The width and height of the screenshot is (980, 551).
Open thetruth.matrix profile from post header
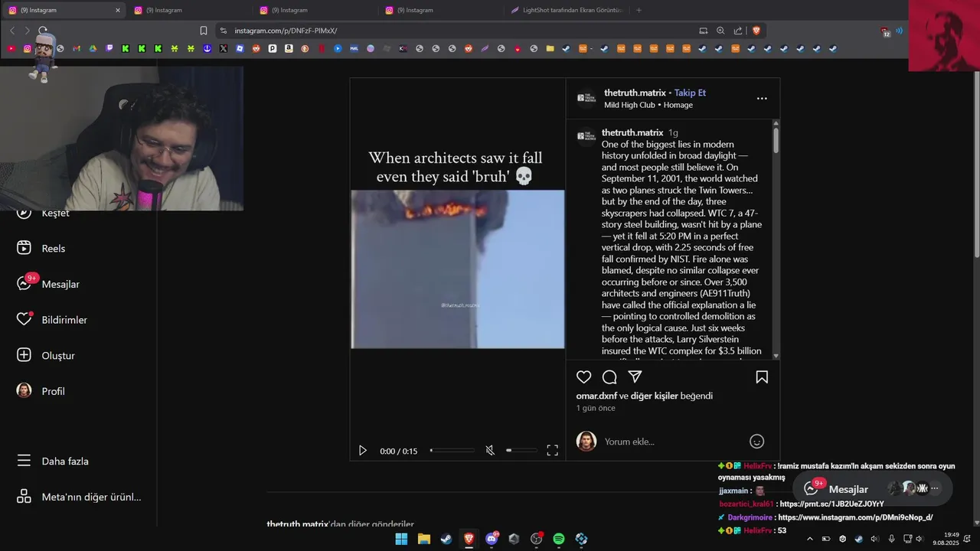point(635,93)
